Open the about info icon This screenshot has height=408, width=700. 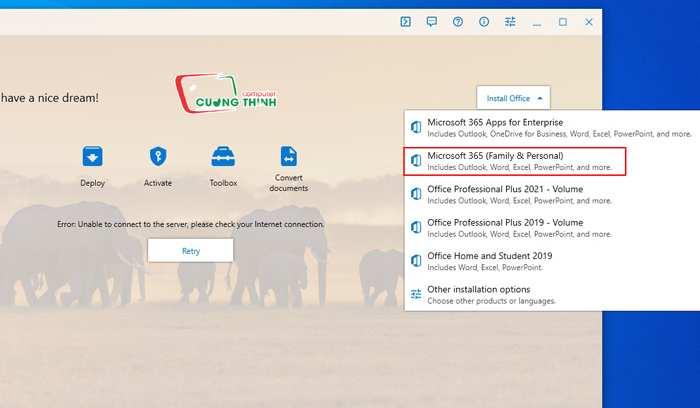coord(484,22)
